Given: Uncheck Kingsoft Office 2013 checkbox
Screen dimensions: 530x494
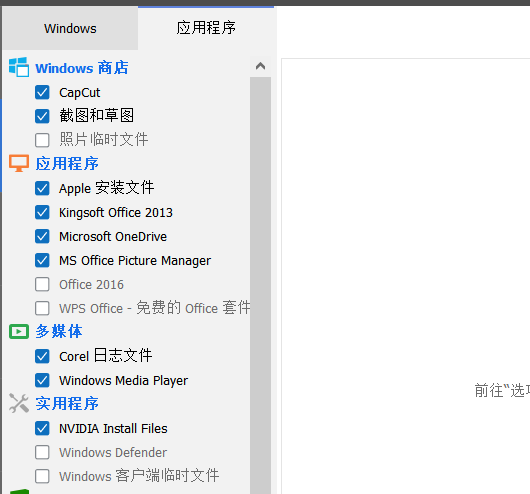Looking at the screenshot, I should [42, 212].
